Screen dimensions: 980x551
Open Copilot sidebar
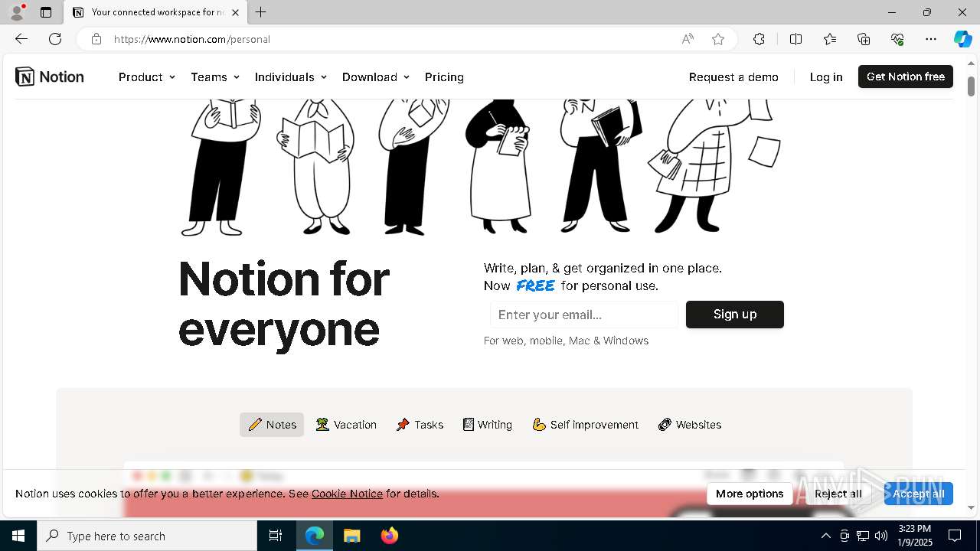[x=962, y=39]
